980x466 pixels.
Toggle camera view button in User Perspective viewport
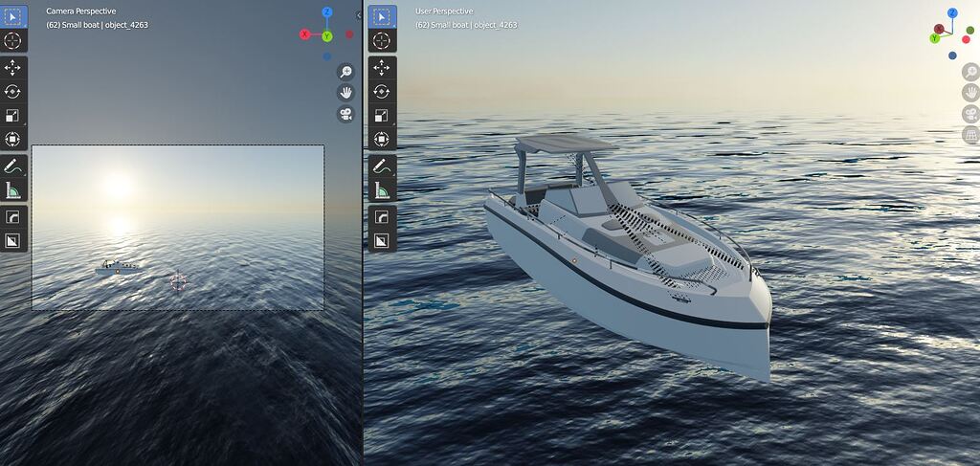coord(970,114)
